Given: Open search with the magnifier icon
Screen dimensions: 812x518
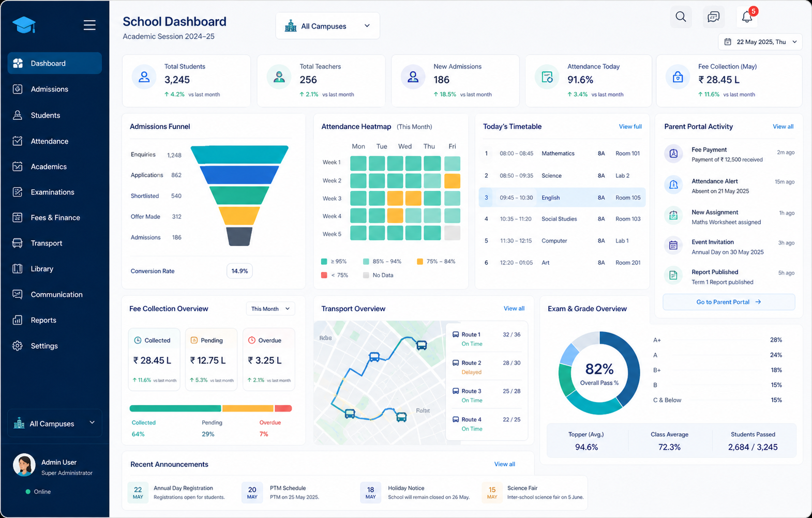Looking at the screenshot, I should (681, 17).
